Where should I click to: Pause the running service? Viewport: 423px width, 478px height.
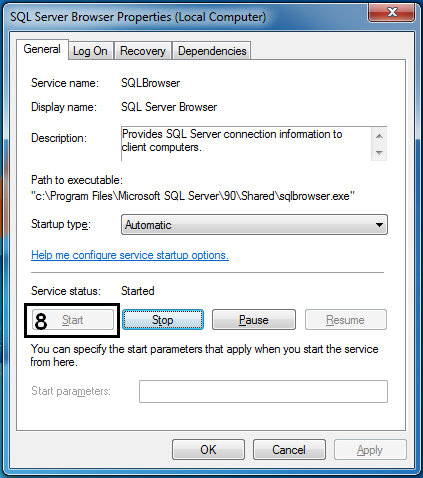(x=254, y=320)
